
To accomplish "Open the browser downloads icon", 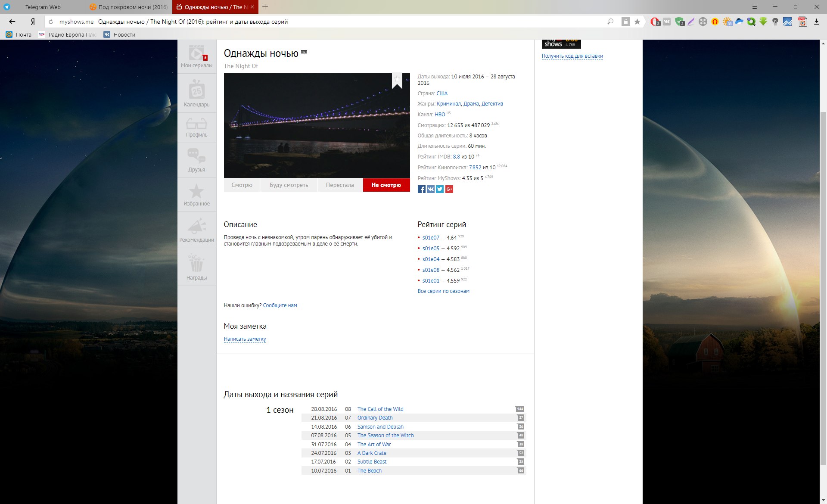I will pos(816,22).
